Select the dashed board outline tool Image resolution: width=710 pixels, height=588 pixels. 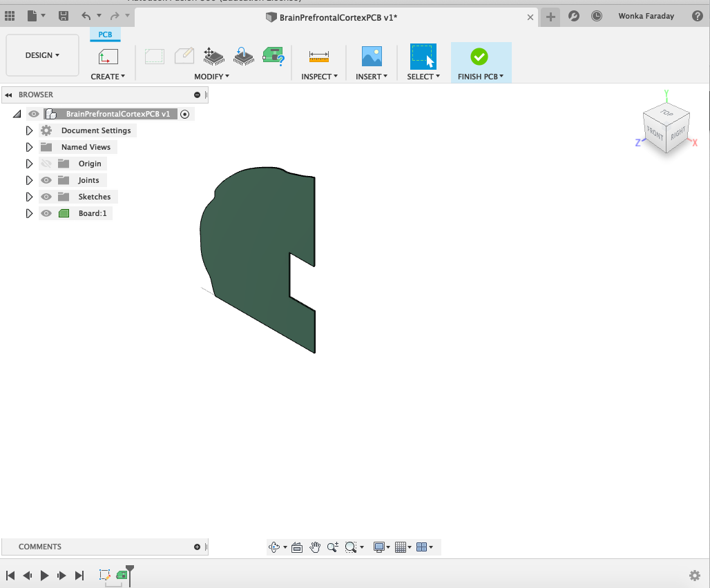click(x=155, y=57)
